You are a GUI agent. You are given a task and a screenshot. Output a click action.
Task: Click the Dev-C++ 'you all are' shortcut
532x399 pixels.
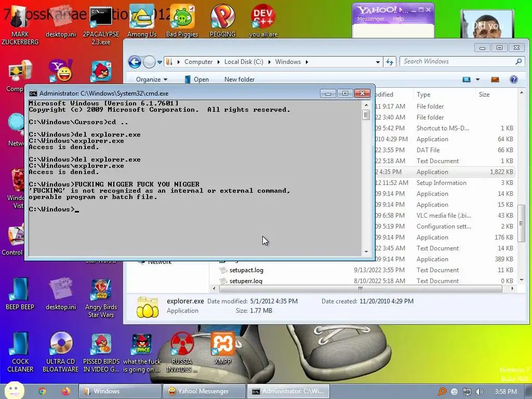coord(263,21)
